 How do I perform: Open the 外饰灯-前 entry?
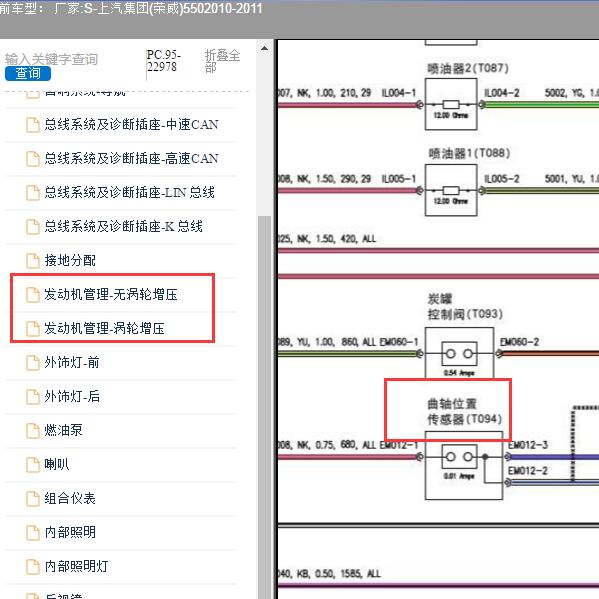click(72, 363)
